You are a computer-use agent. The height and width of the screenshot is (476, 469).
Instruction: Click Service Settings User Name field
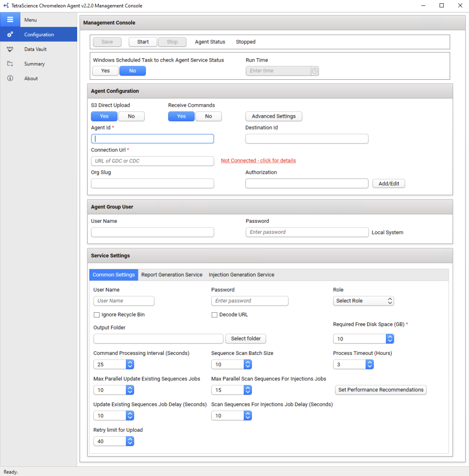pos(124,301)
